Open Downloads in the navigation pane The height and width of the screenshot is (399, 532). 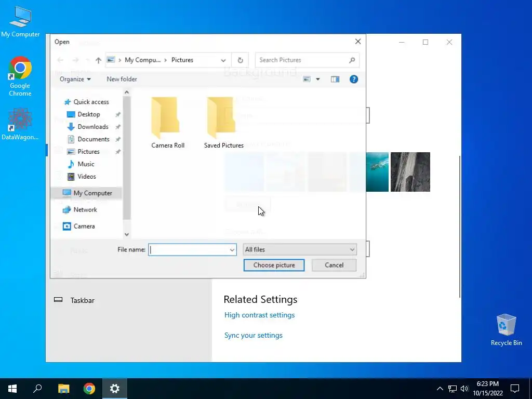click(88, 127)
